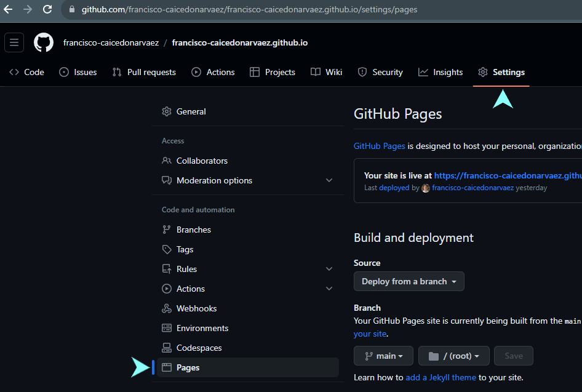The image size is (582, 392).
Task: Follow the GitHub Pages documentation link
Action: tap(379, 146)
